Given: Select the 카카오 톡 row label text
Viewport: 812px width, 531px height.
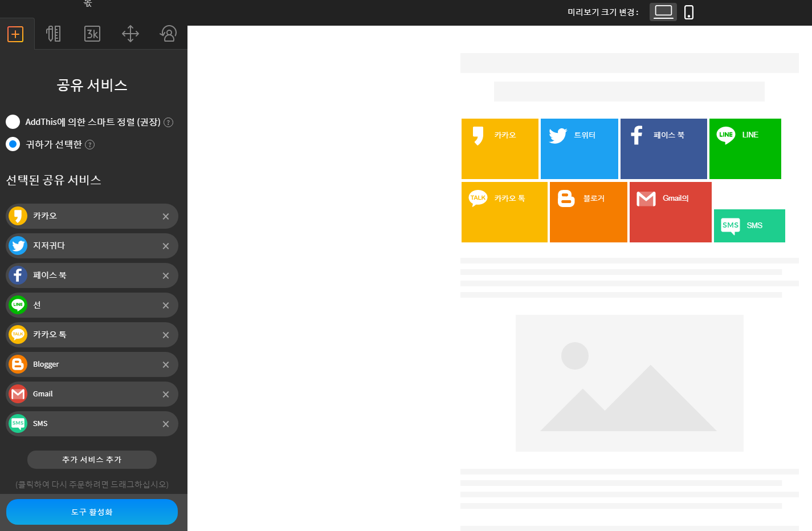Looking at the screenshot, I should tap(50, 335).
